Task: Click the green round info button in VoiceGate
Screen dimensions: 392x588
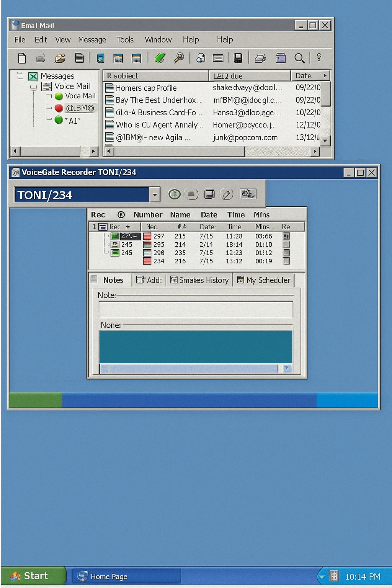Action: pyautogui.click(x=175, y=194)
